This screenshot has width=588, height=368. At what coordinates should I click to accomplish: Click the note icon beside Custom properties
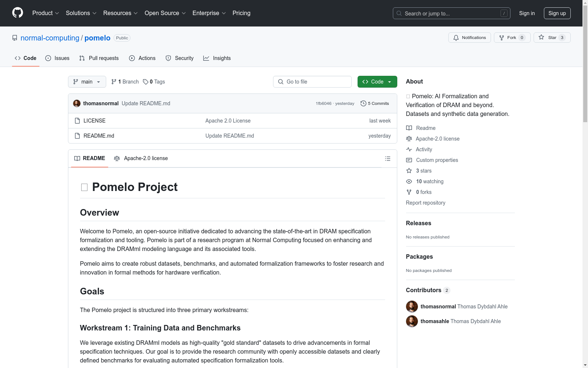coord(409,160)
